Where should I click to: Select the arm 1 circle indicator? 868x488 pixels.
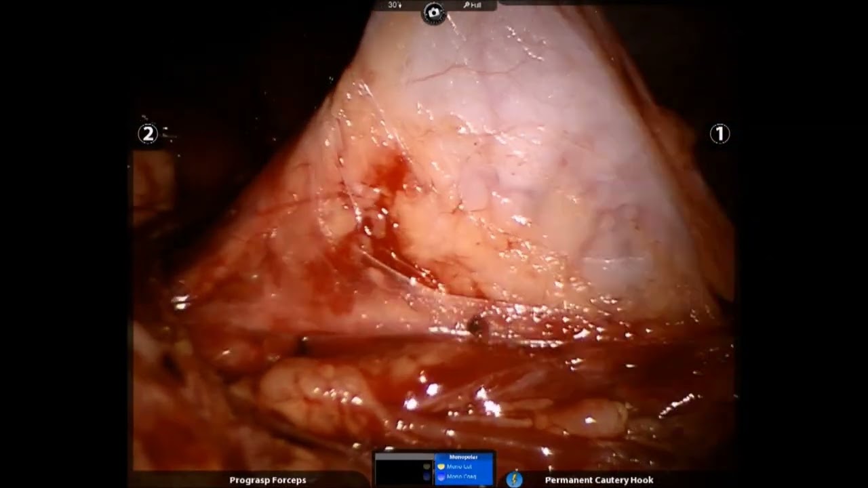719,134
